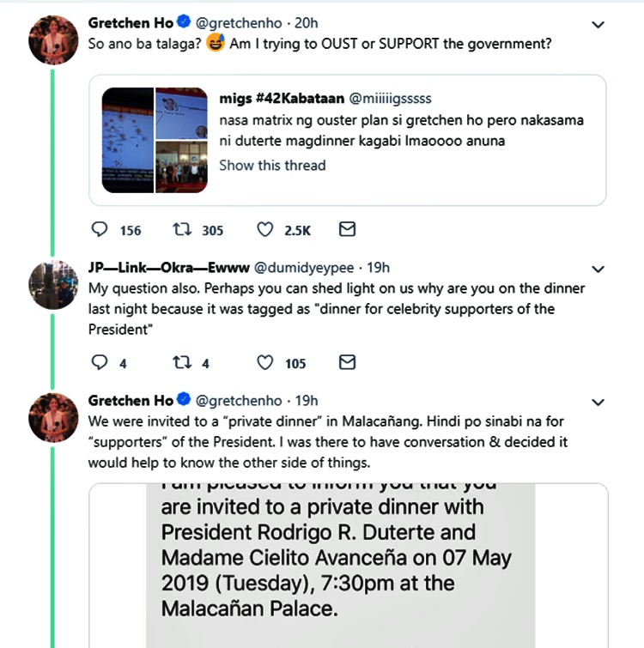
Task: Like the tweet with 2.5K likes
Action: [265, 229]
